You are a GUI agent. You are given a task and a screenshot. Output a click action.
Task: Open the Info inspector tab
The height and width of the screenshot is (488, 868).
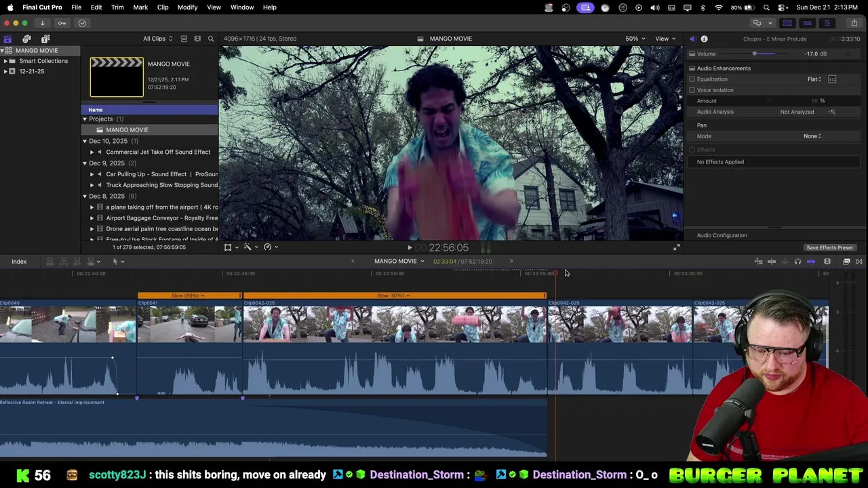tap(704, 39)
